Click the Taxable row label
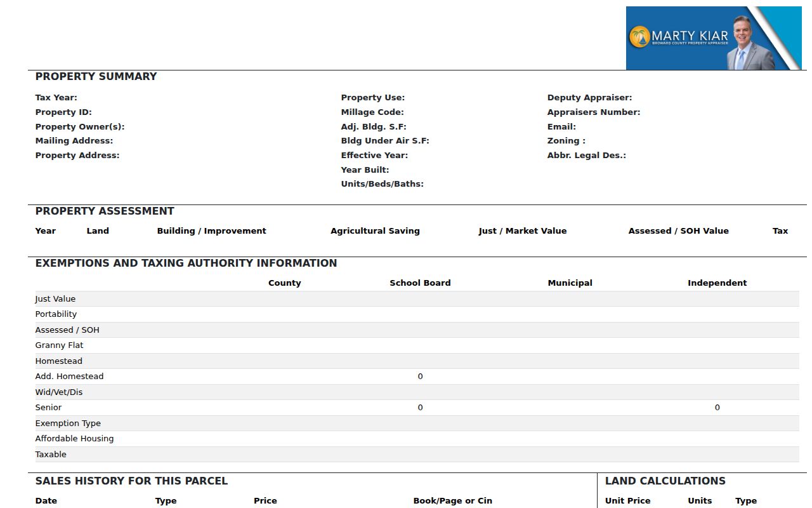This screenshot has width=812, height=508. (x=51, y=455)
